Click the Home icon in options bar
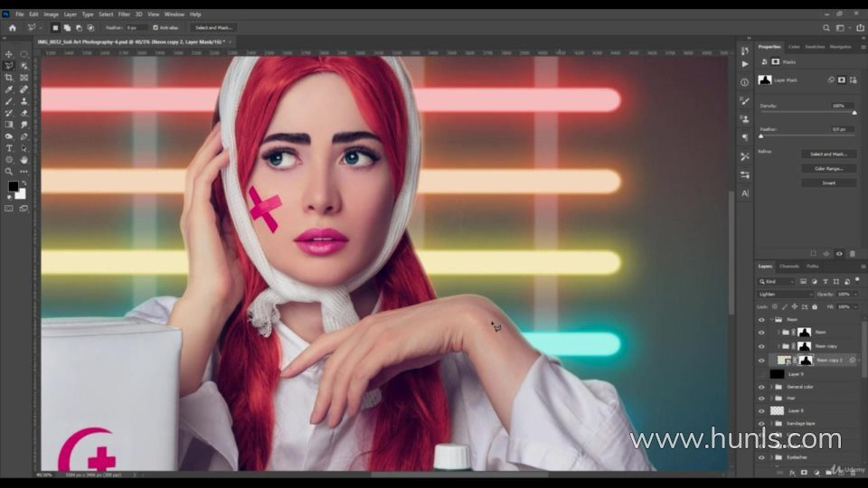The width and height of the screenshot is (868, 488). [x=12, y=28]
